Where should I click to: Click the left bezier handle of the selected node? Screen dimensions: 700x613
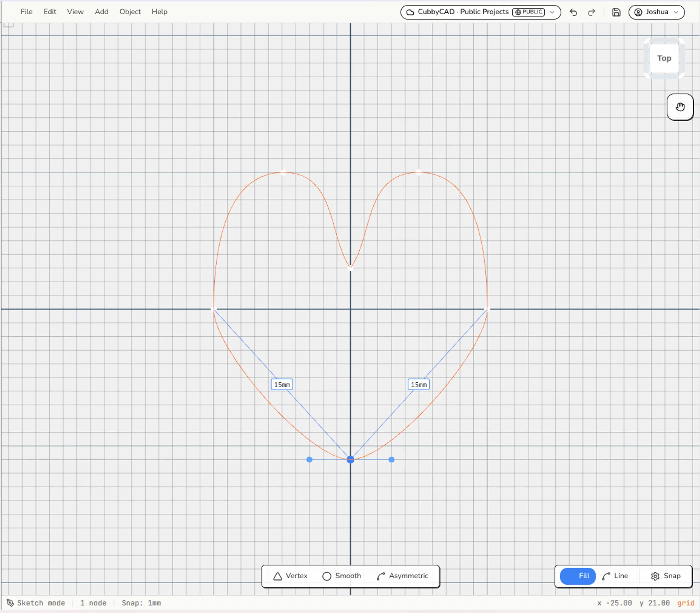click(309, 459)
